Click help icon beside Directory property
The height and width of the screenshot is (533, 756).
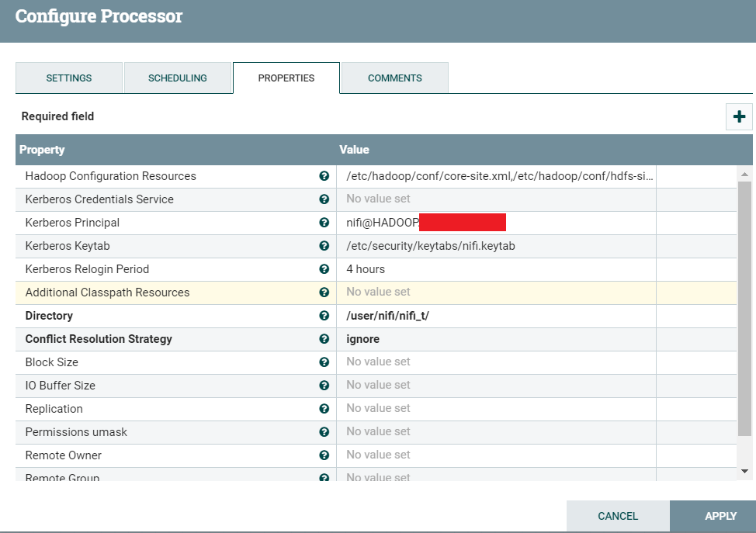[324, 316]
